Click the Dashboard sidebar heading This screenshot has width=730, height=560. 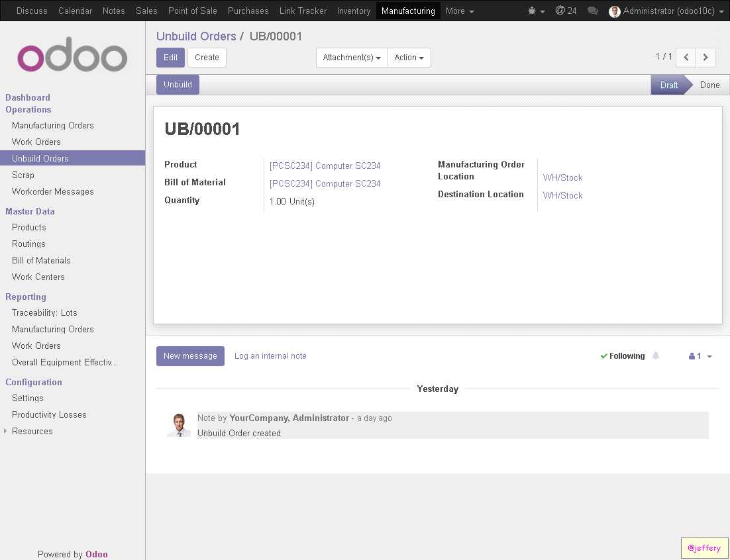coord(28,98)
